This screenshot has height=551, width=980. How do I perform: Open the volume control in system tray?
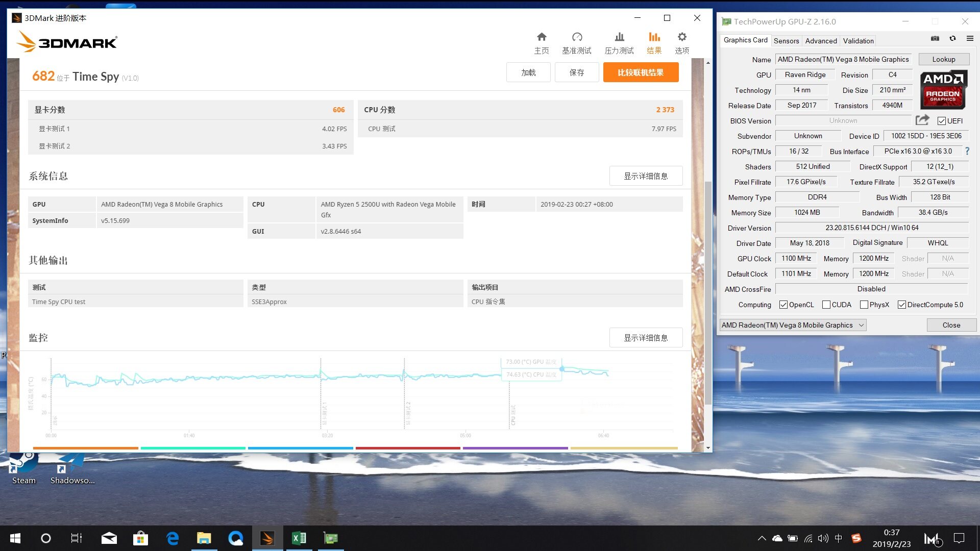pyautogui.click(x=823, y=538)
